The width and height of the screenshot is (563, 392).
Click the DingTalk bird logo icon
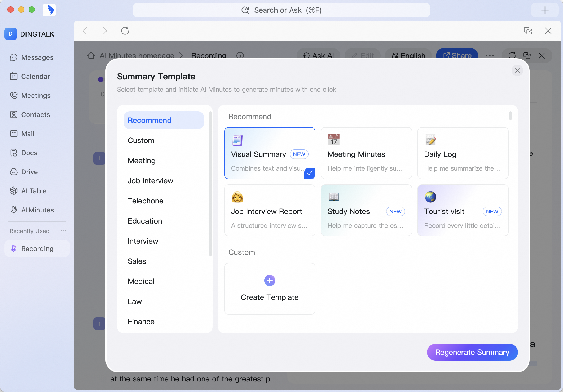(50, 10)
